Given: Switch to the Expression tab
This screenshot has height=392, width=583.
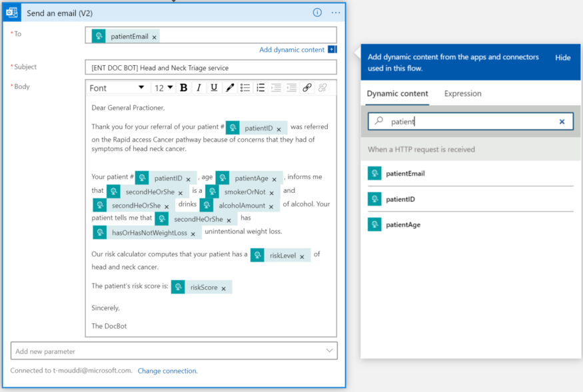Looking at the screenshot, I should [462, 94].
